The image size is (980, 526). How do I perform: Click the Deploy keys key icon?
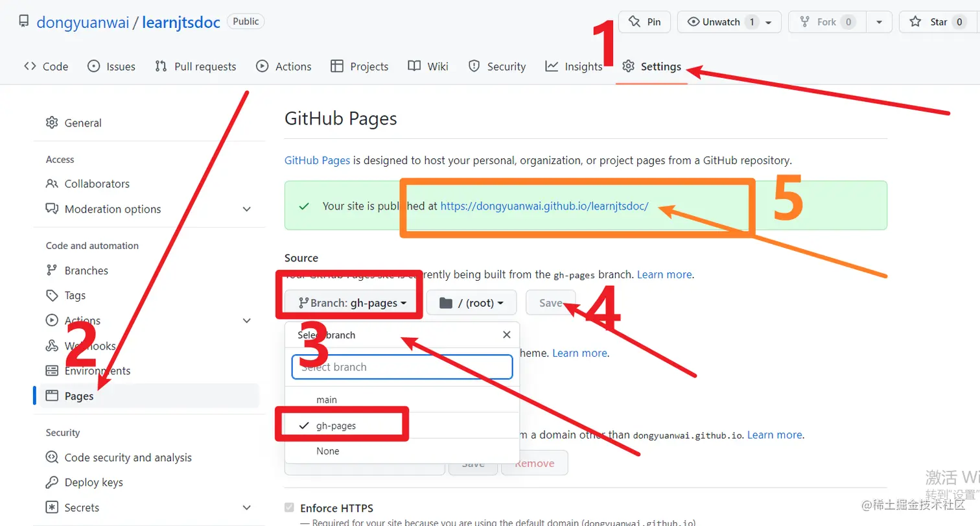(52, 483)
